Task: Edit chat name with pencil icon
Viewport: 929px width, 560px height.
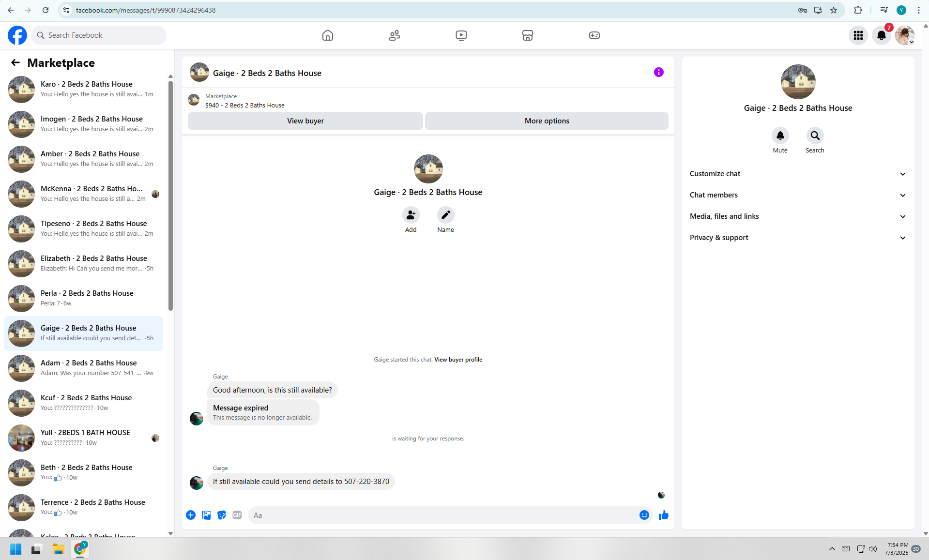Action: (446, 215)
